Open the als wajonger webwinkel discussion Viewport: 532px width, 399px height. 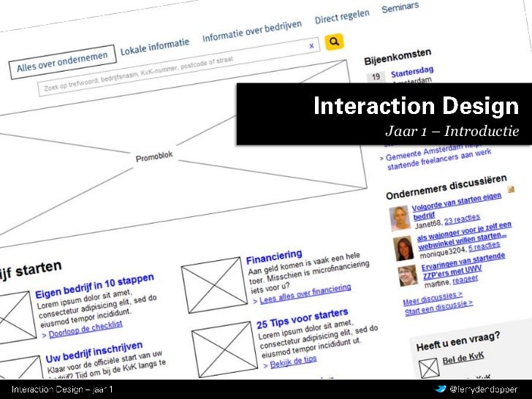tap(464, 236)
